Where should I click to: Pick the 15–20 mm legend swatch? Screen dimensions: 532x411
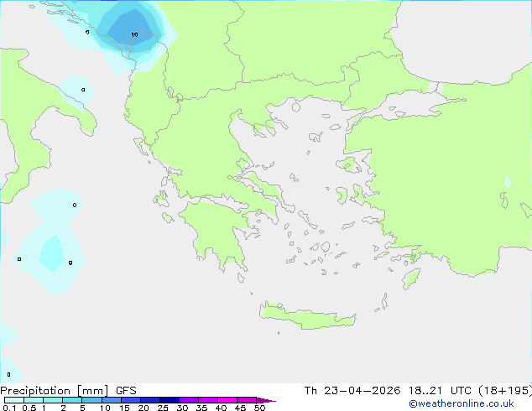pyautogui.click(x=130, y=400)
